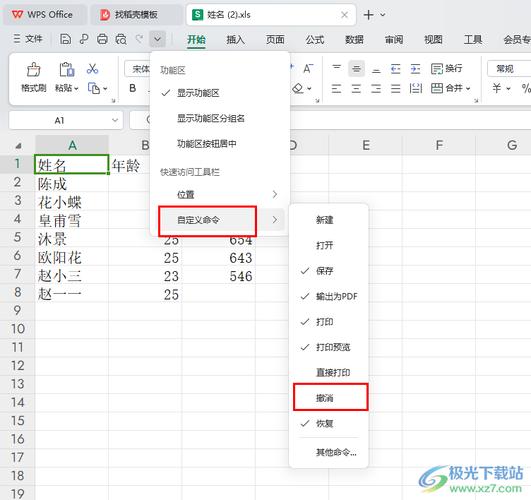Open the Name Box dropdown arrow
The image size is (531, 500).
pyautogui.click(x=115, y=120)
